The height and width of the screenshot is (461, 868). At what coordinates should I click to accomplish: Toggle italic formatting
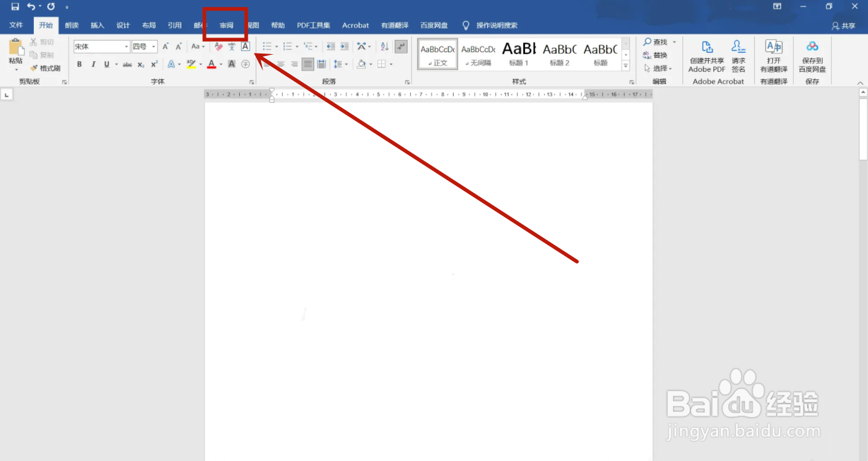click(x=93, y=65)
